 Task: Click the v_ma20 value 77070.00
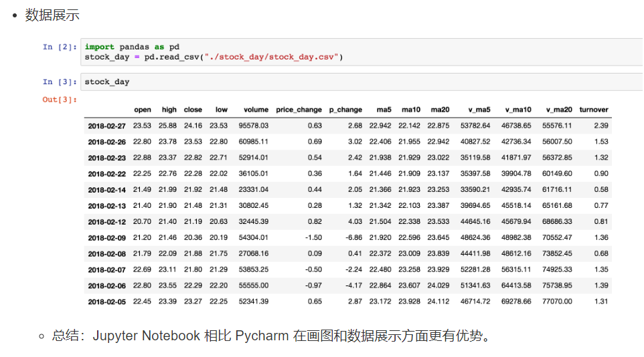[557, 302]
